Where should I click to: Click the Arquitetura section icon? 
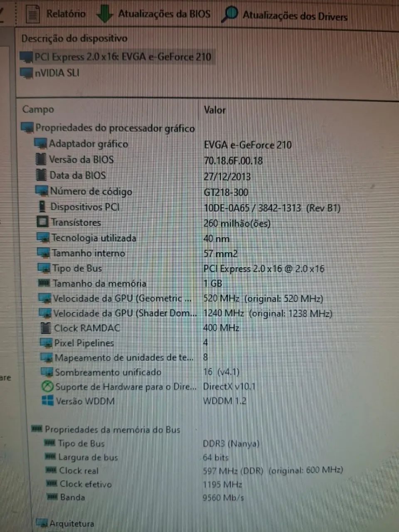pyautogui.click(x=42, y=523)
